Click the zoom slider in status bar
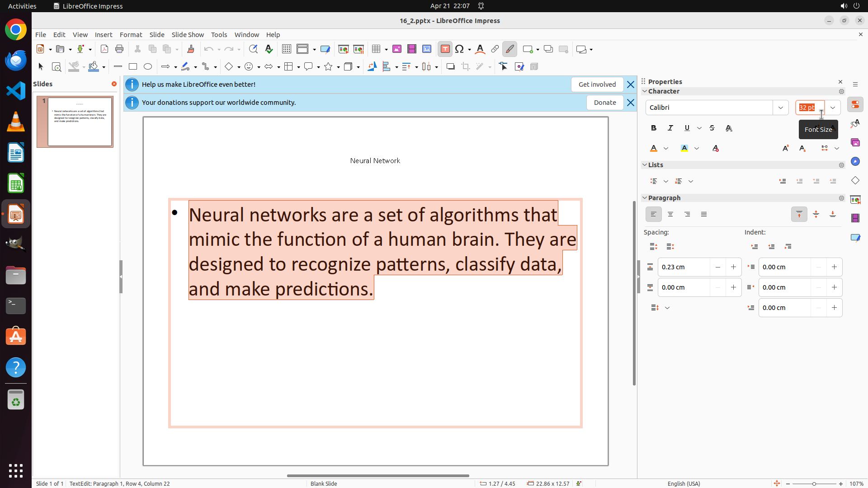 coord(814,484)
